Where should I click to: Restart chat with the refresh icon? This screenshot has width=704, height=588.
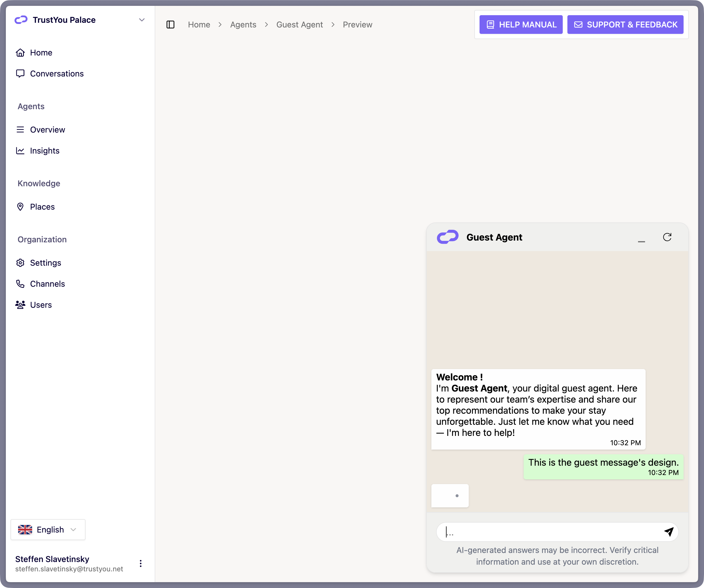[x=667, y=237]
